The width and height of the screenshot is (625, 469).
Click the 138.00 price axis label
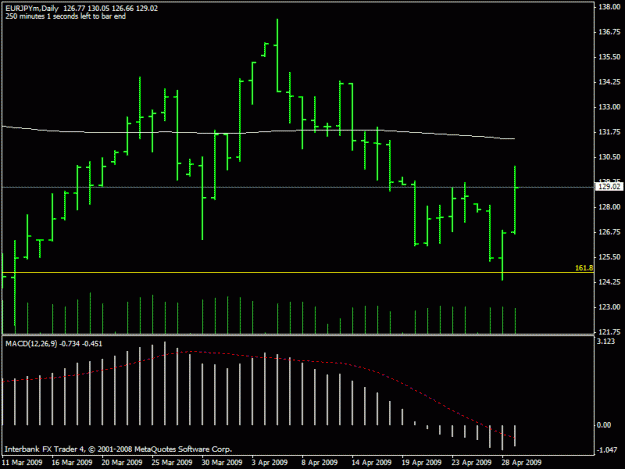click(x=609, y=7)
